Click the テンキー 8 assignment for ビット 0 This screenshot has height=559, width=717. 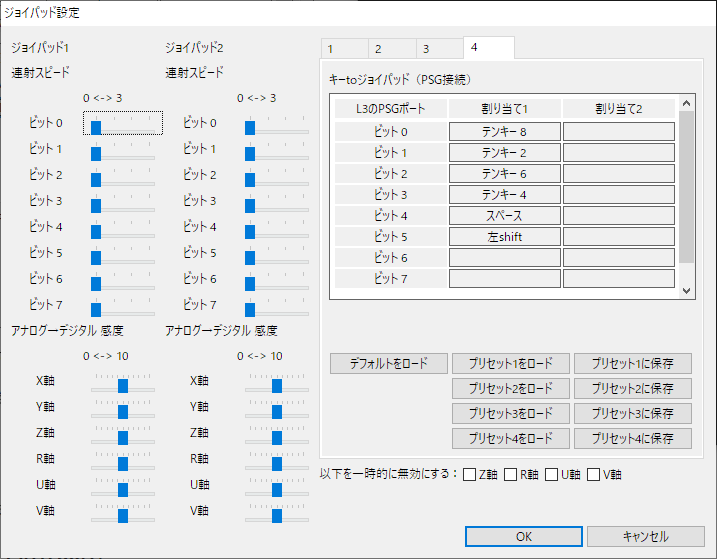pyautogui.click(x=504, y=132)
